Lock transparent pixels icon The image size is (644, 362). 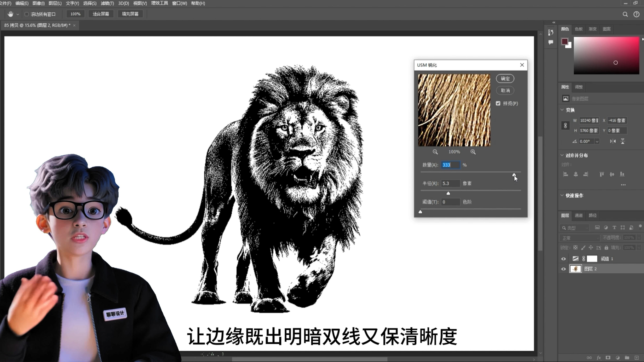click(x=576, y=247)
